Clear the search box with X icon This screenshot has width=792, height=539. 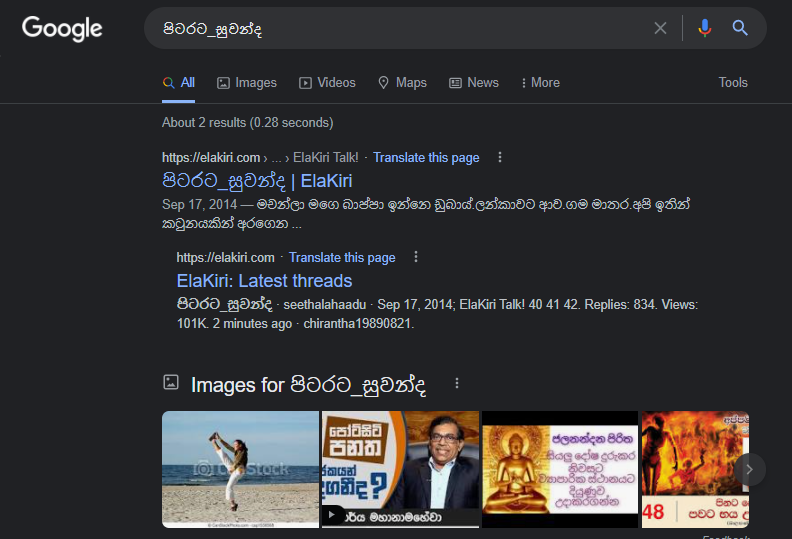660,28
